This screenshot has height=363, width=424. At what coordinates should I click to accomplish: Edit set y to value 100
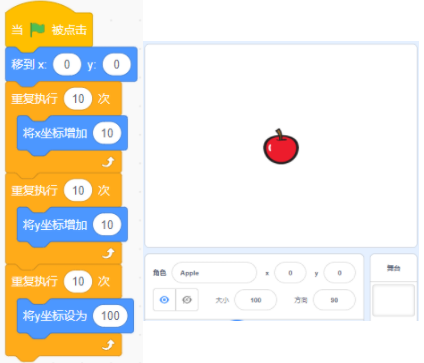(x=110, y=315)
